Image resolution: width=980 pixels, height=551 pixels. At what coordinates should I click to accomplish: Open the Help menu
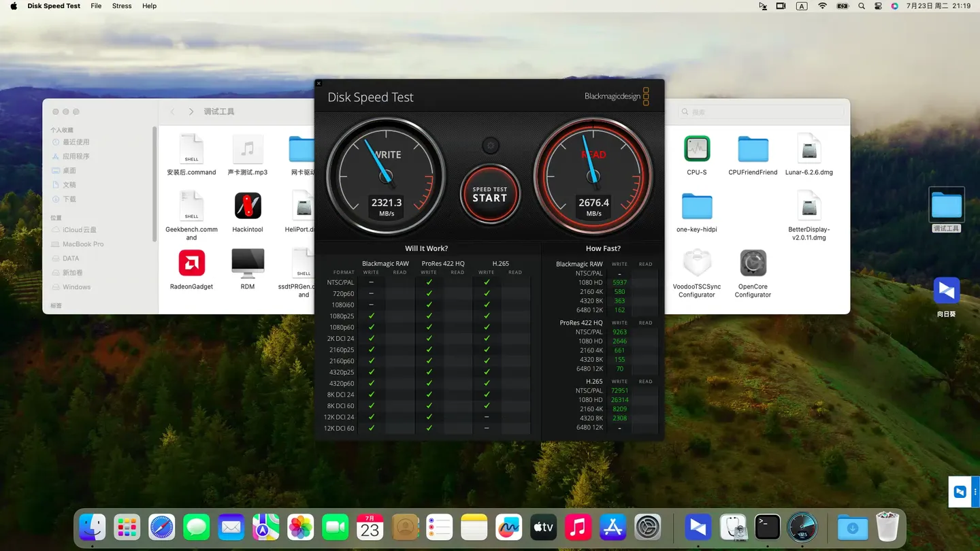pos(149,6)
